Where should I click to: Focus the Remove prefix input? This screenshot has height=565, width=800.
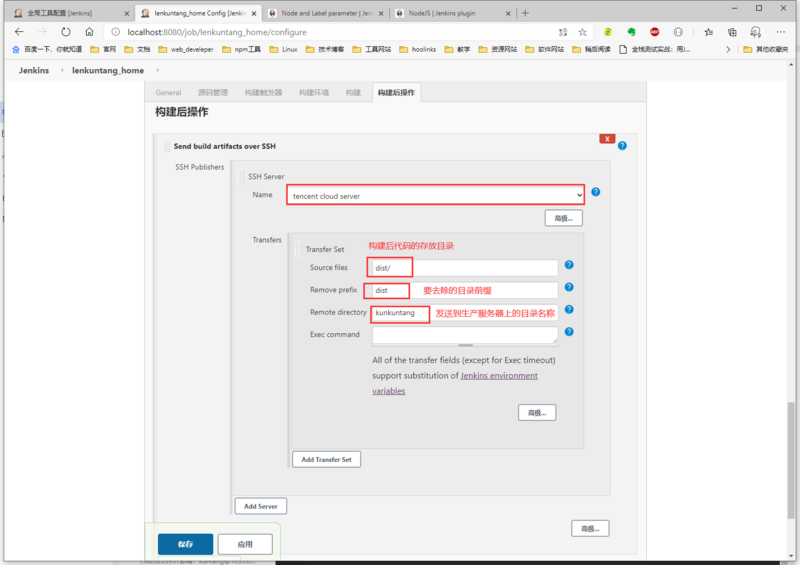(465, 290)
